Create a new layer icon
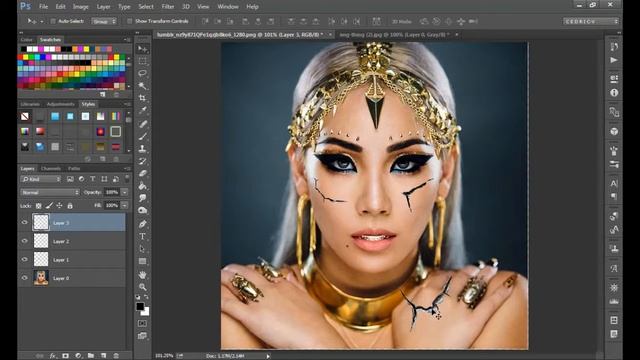Screen dimensions: 640x360 tap(103, 356)
